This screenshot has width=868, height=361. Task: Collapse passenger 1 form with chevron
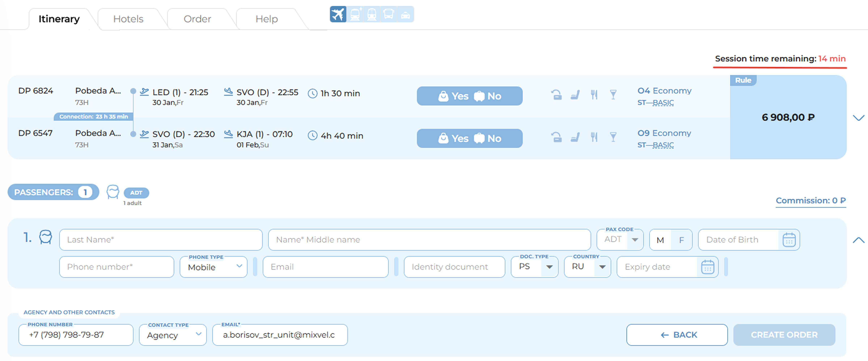(858, 240)
